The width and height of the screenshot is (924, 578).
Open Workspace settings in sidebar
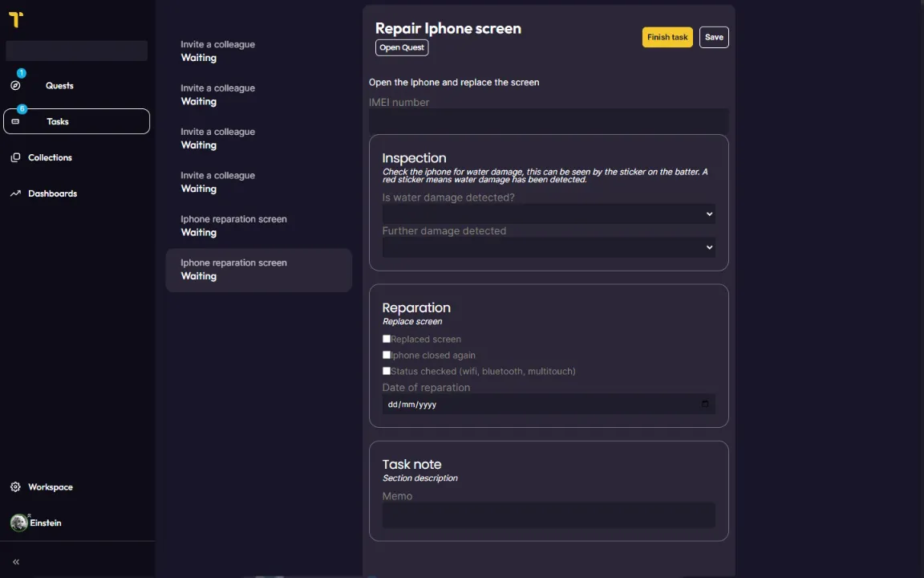pos(51,487)
